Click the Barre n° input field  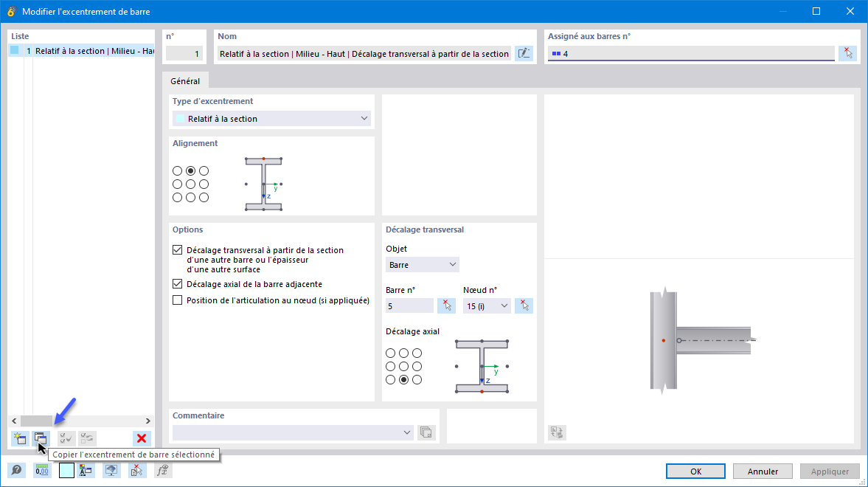(x=409, y=305)
